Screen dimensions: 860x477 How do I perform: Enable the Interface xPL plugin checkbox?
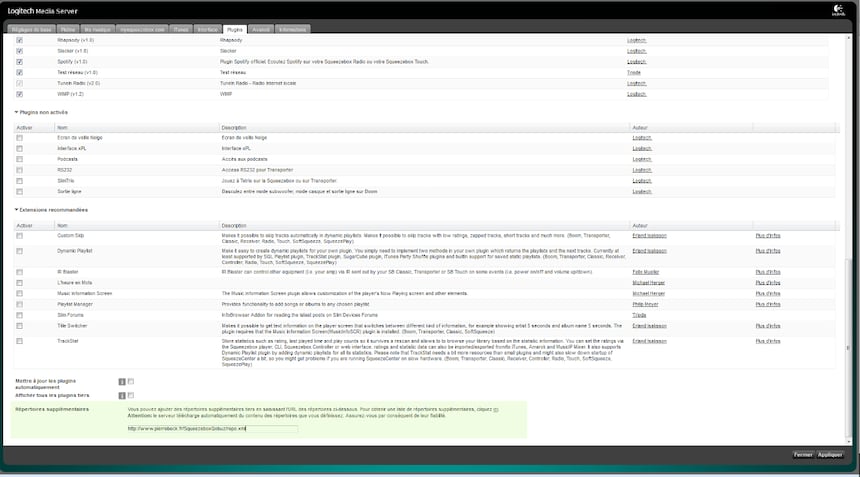click(20, 149)
